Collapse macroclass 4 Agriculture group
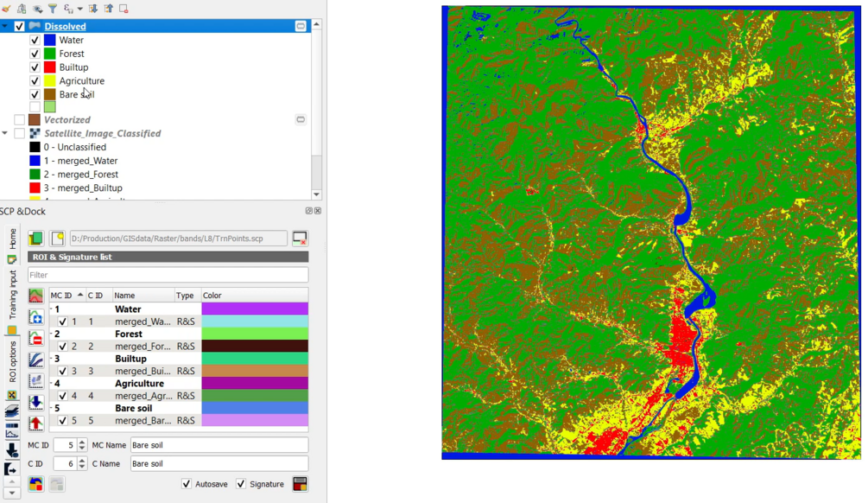Image resolution: width=868 pixels, height=503 pixels. (x=52, y=384)
